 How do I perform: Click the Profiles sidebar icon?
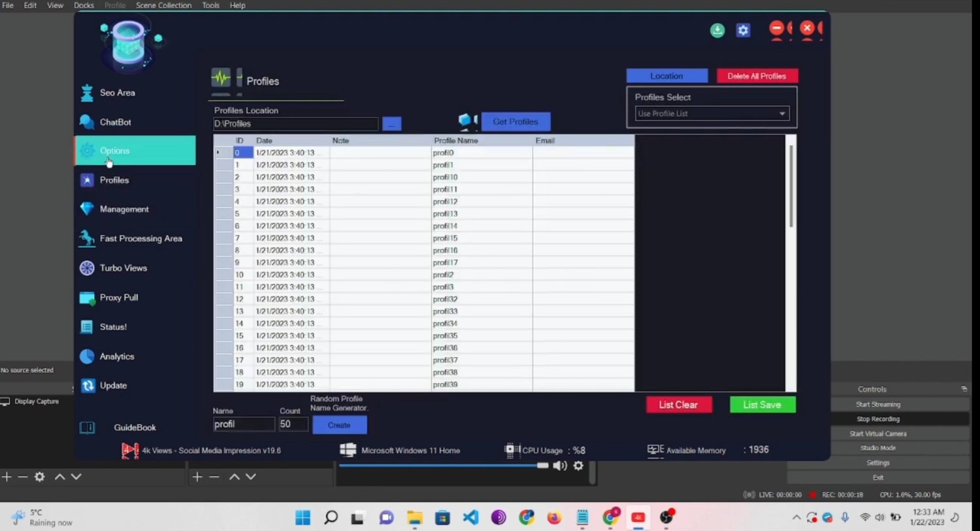click(87, 180)
